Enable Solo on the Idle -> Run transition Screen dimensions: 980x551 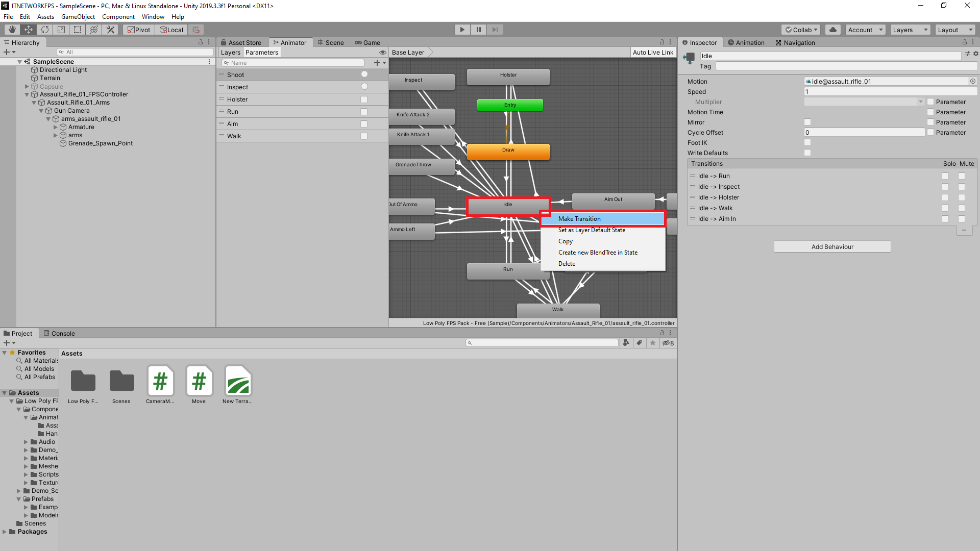[945, 176]
